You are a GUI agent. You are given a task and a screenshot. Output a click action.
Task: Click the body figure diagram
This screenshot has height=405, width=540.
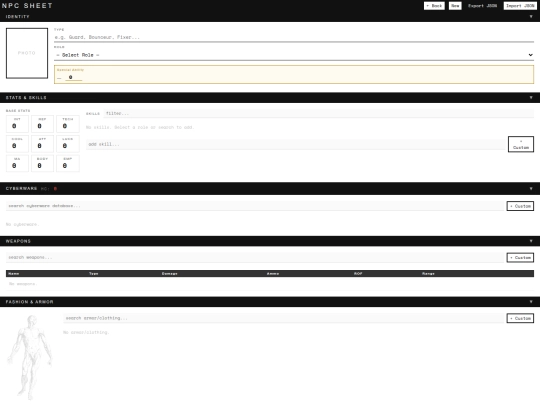click(31, 357)
